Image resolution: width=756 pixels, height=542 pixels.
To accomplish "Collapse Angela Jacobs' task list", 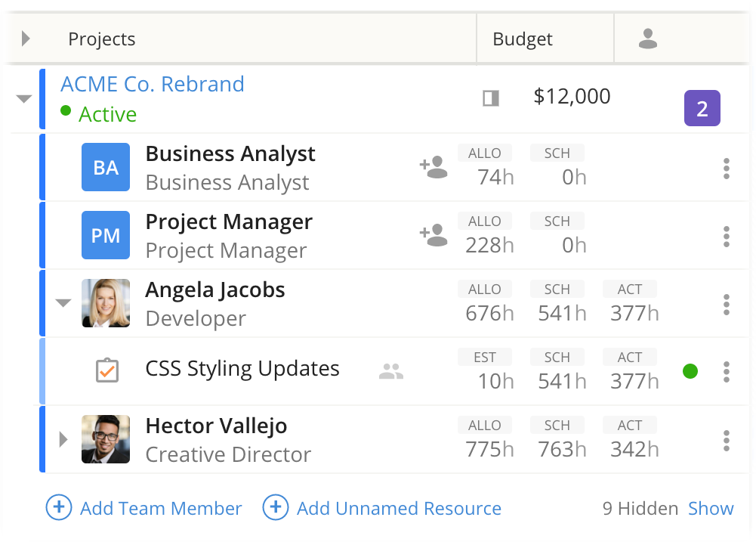I will [x=63, y=303].
